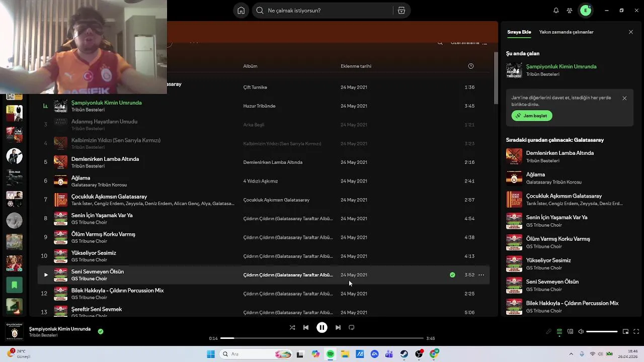The width and height of the screenshot is (644, 362).
Task: Sort by the duration clock column
Action: [471, 66]
